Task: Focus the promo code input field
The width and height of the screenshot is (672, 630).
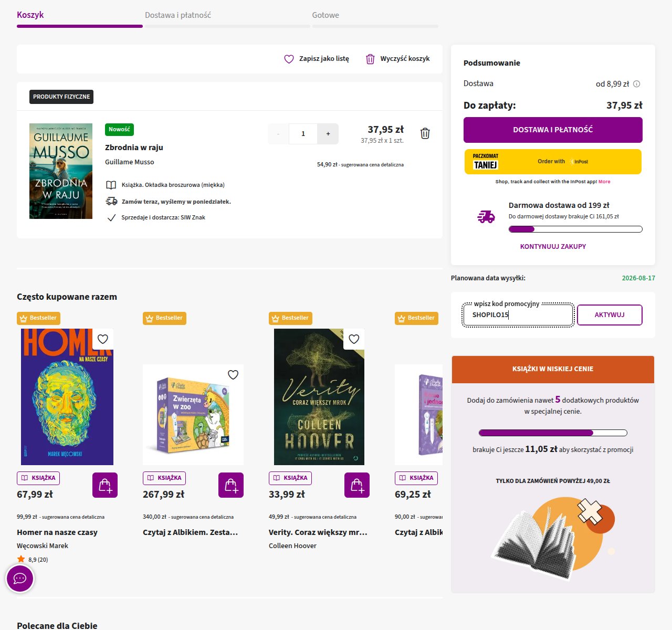Action: pos(518,315)
